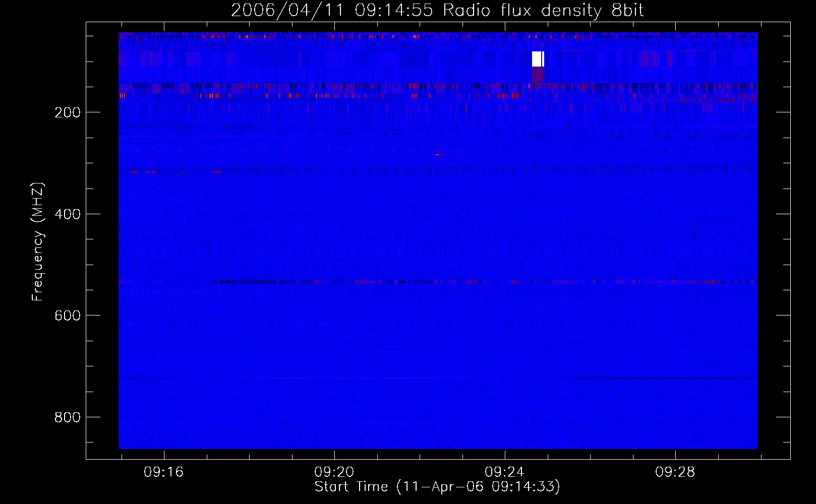This screenshot has height=504, width=816.
Task: Click the Frequency (MHZ) axis label
Action: (38, 242)
